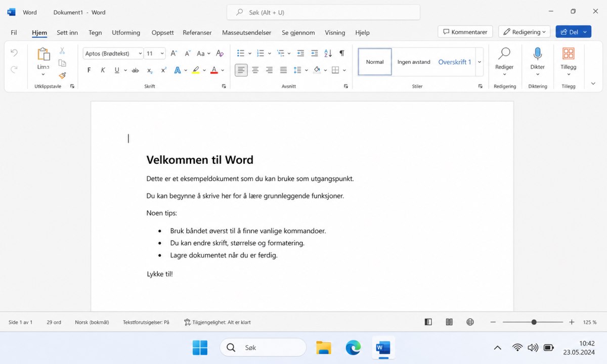
Task: Decrease font size with the smaller A icon
Action: [188, 53]
